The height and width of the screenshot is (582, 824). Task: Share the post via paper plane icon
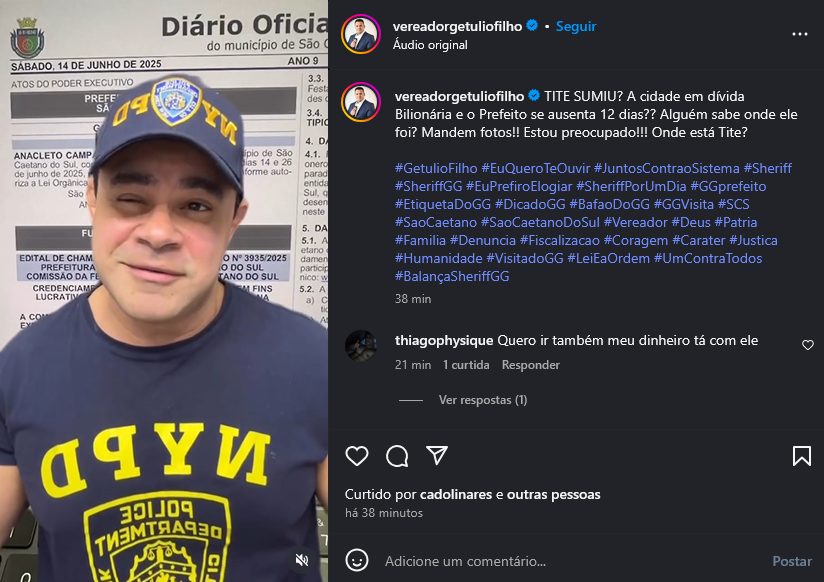pos(437,455)
